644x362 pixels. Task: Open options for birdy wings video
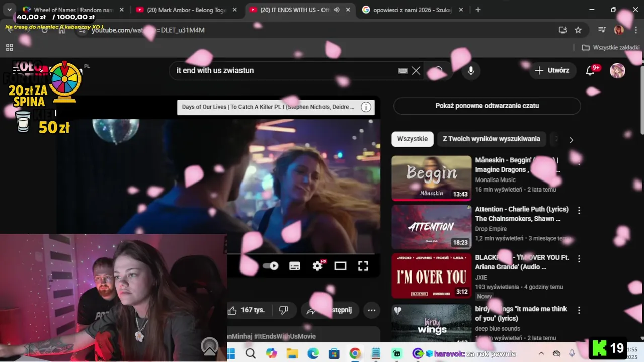point(579,310)
